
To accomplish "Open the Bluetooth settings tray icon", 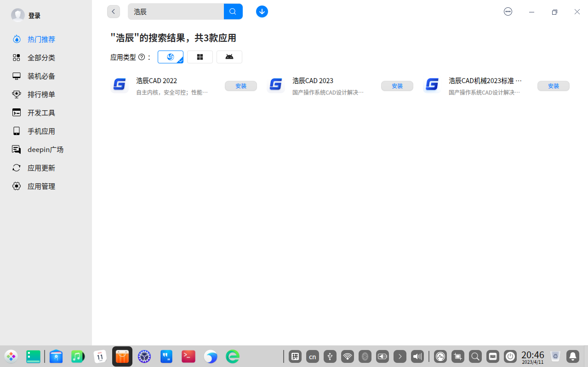I will click(x=365, y=356).
